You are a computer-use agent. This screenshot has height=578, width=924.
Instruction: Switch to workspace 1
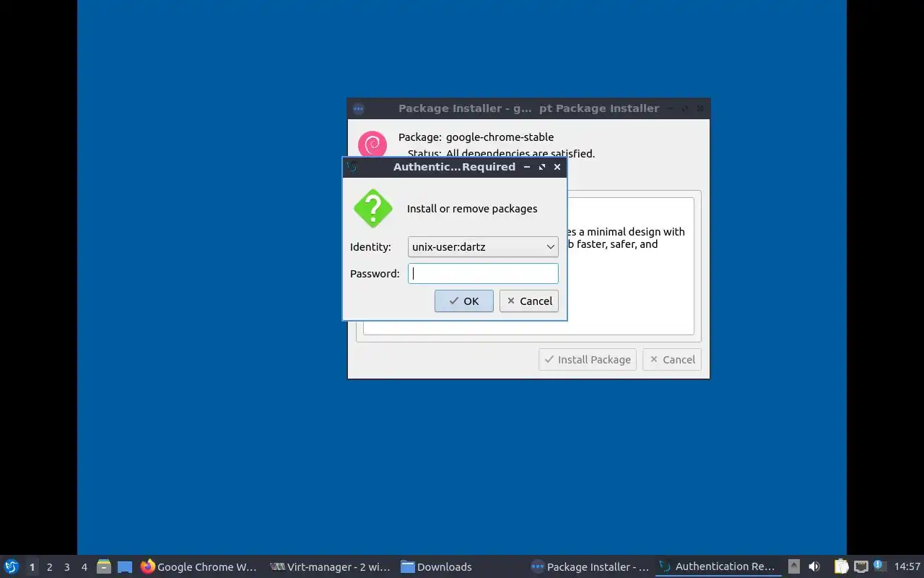[32, 567]
